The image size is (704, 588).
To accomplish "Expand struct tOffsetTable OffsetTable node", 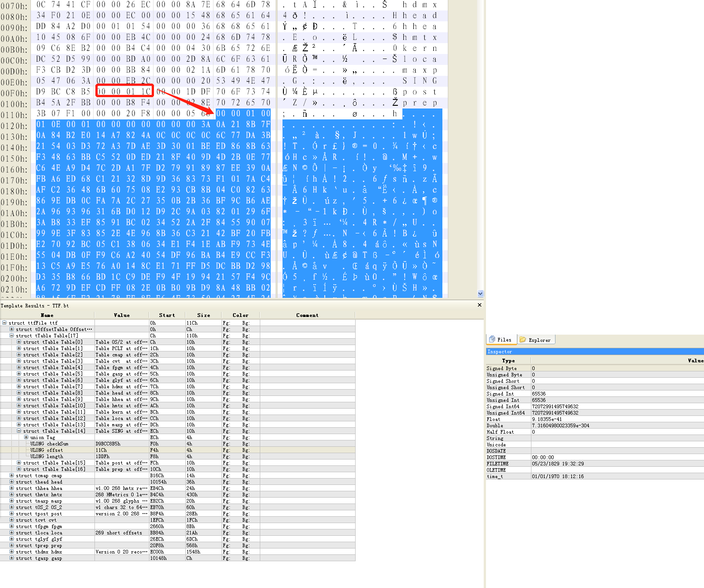I will coord(11,329).
